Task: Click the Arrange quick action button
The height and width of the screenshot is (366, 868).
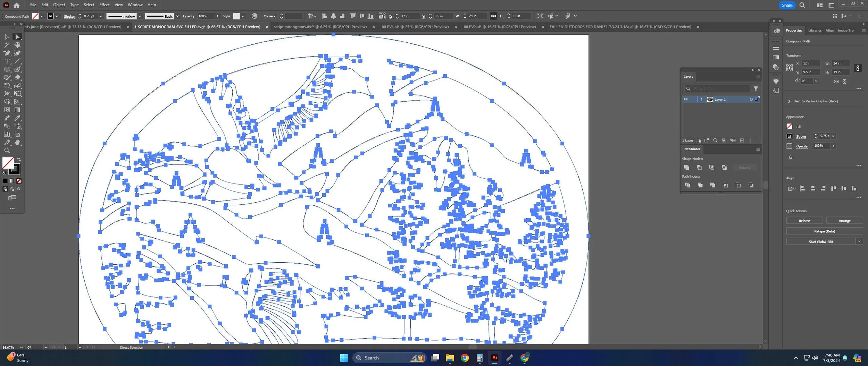Action: [x=844, y=221]
